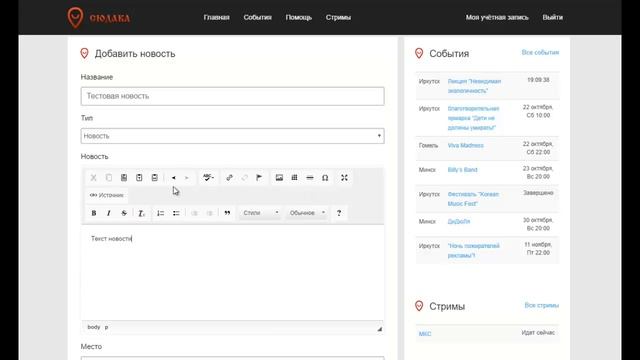Open the editor help question mark
640x360 pixels.
(x=339, y=213)
